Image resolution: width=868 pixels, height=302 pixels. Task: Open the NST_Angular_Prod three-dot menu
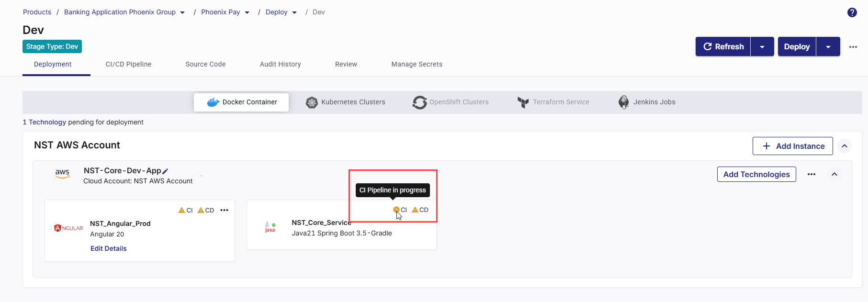click(x=224, y=210)
